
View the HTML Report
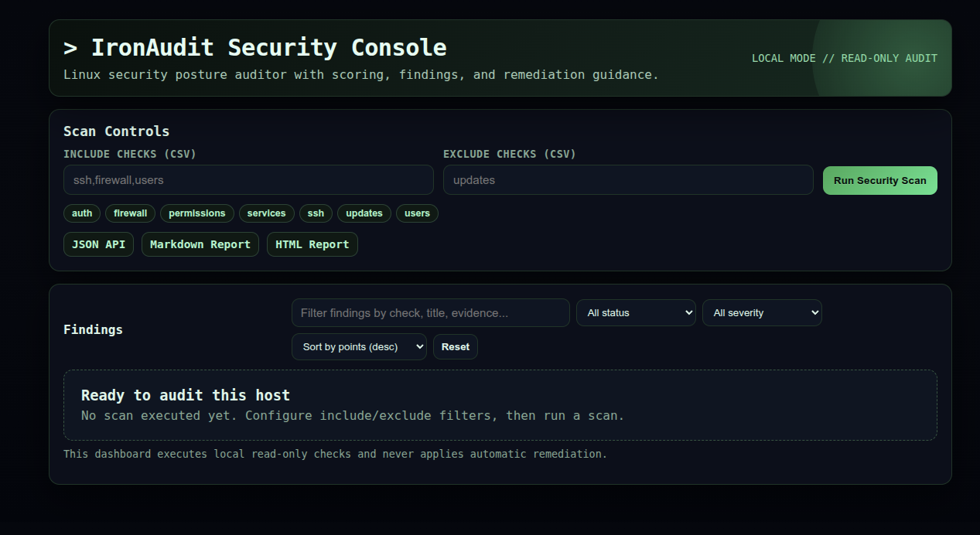tap(312, 244)
